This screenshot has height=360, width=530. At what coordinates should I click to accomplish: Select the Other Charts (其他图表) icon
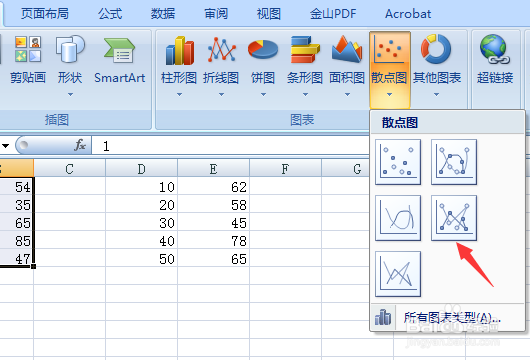[436, 49]
